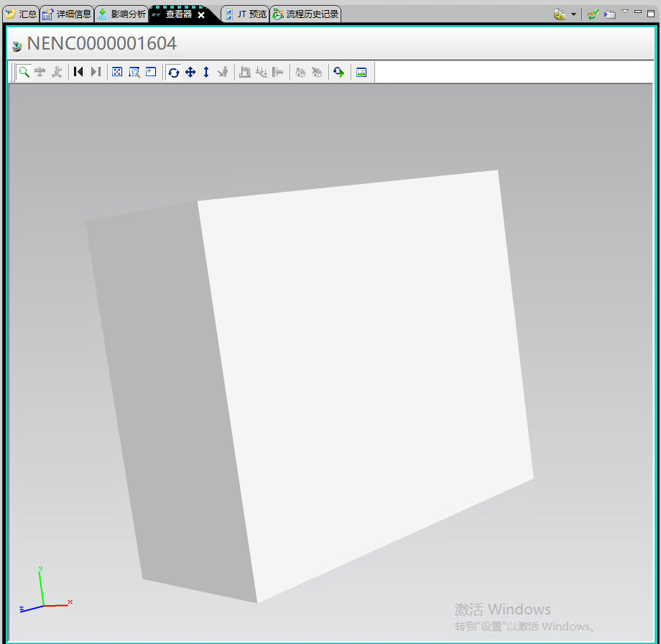The height and width of the screenshot is (644, 661).
Task: Open the 流程历史记录 tab
Action: coord(305,14)
